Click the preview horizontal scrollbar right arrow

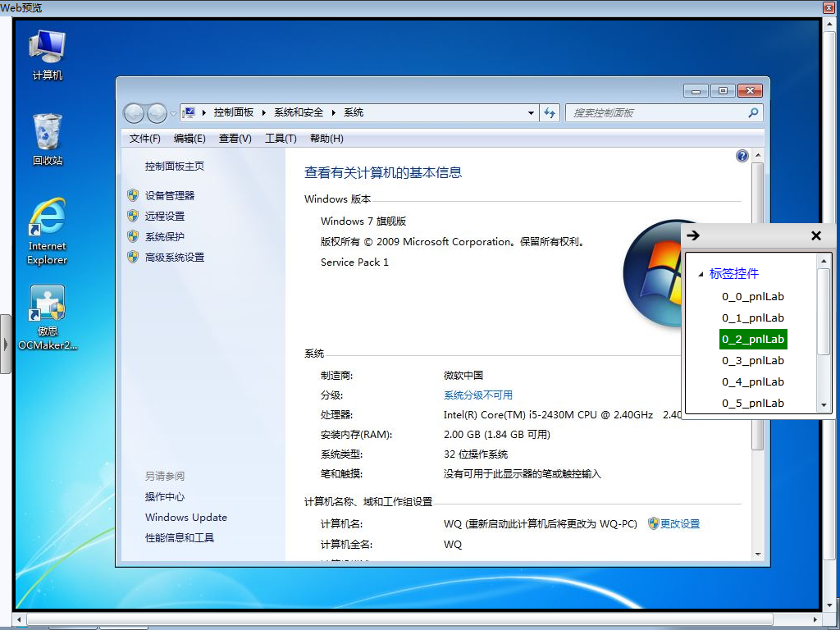pos(815,619)
